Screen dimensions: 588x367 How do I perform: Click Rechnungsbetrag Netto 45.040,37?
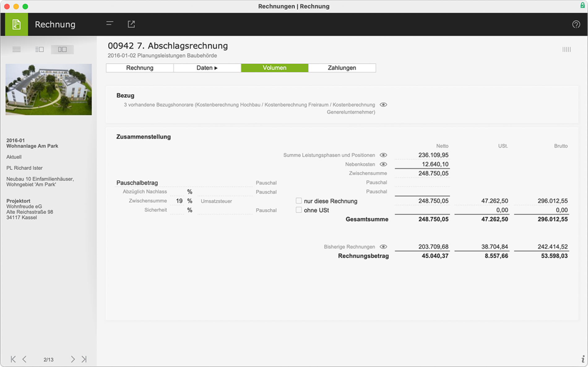(x=435, y=256)
